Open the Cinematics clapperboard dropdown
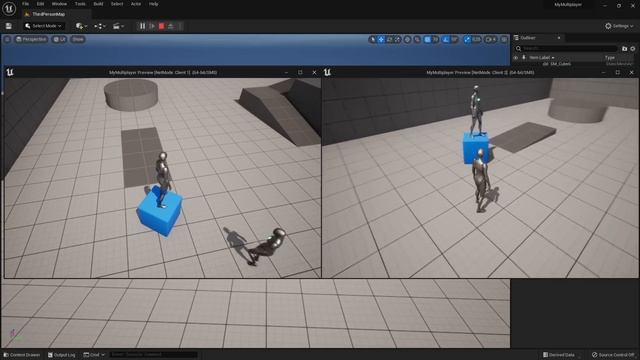The image size is (640, 360). pos(118,26)
